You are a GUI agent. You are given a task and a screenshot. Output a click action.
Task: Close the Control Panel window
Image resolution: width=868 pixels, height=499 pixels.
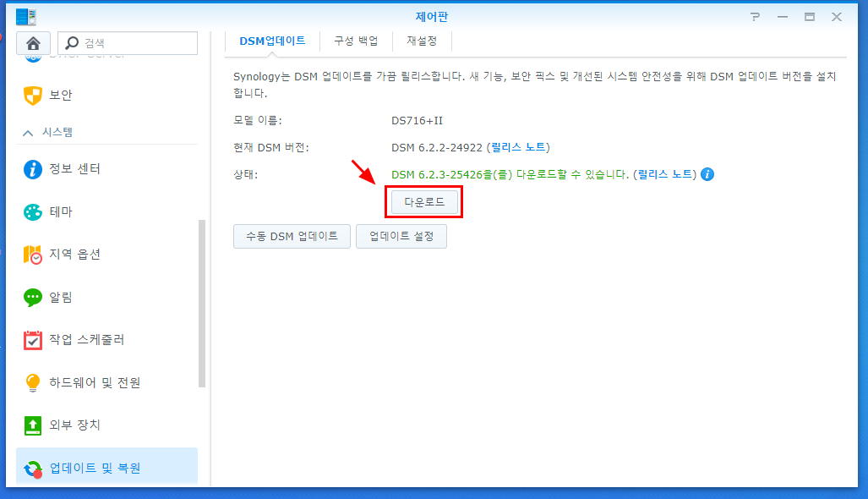(x=837, y=17)
